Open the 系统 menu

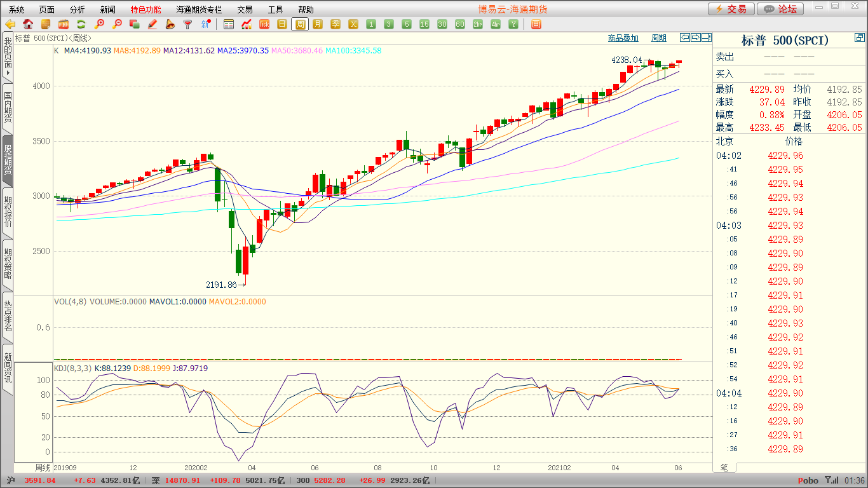click(x=17, y=10)
